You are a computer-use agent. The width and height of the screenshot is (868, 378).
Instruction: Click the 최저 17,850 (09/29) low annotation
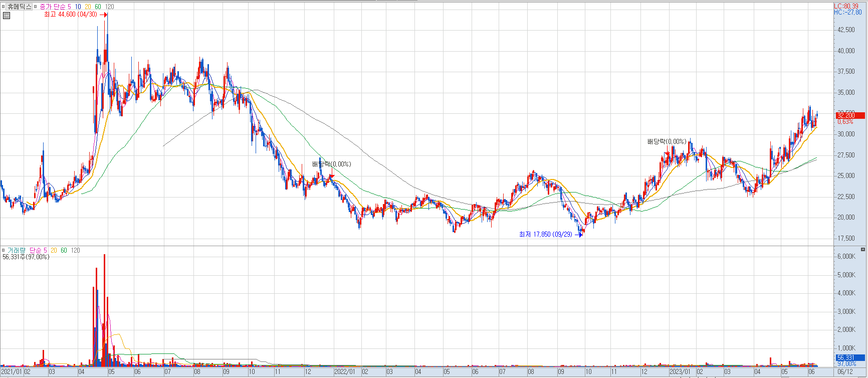tap(546, 234)
